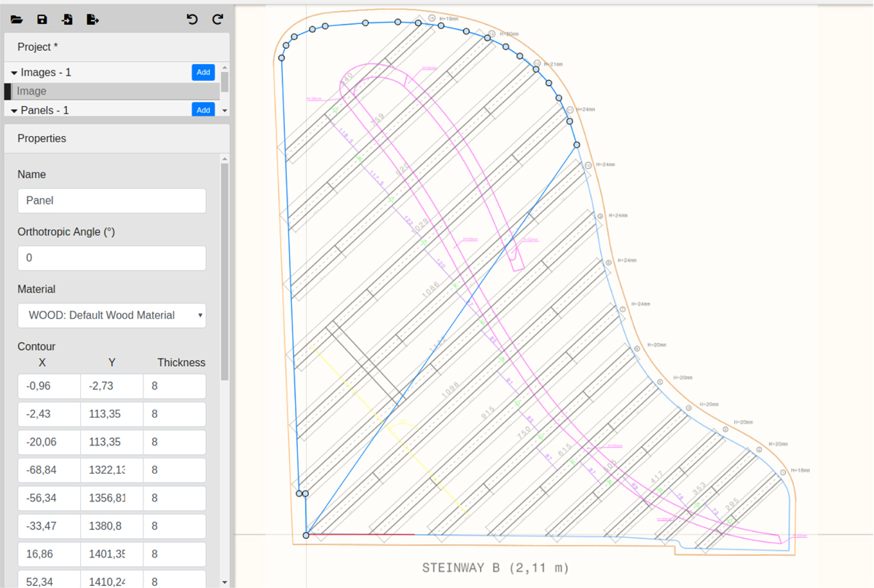Edit Thickness in the -2,43 contour row

[x=175, y=414]
